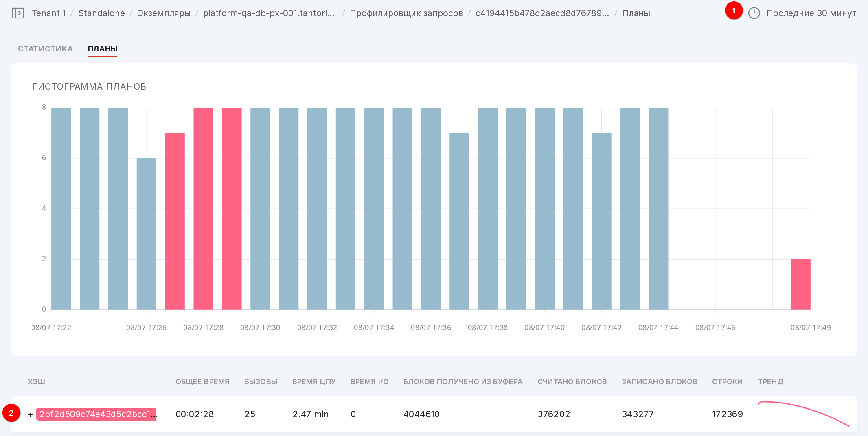This screenshot has width=868, height=436.
Task: Switch to the СТАТИСТИКА tab
Action: (45, 48)
